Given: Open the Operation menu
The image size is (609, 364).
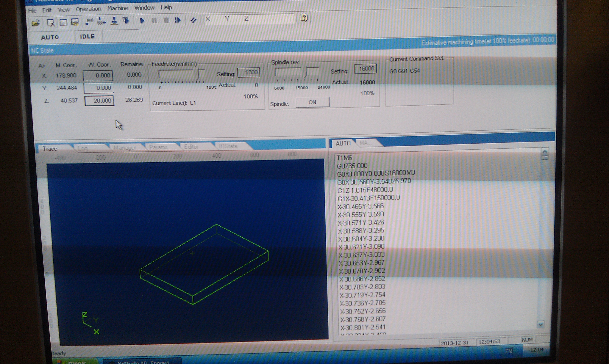Looking at the screenshot, I should pyautogui.click(x=88, y=9).
